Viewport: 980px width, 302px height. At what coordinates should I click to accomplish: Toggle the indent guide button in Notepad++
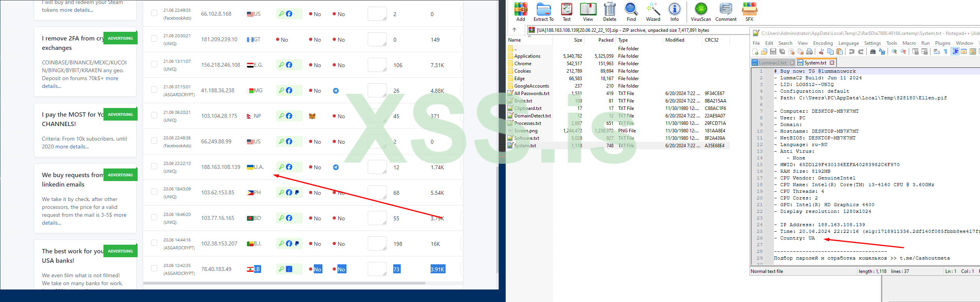[955, 52]
